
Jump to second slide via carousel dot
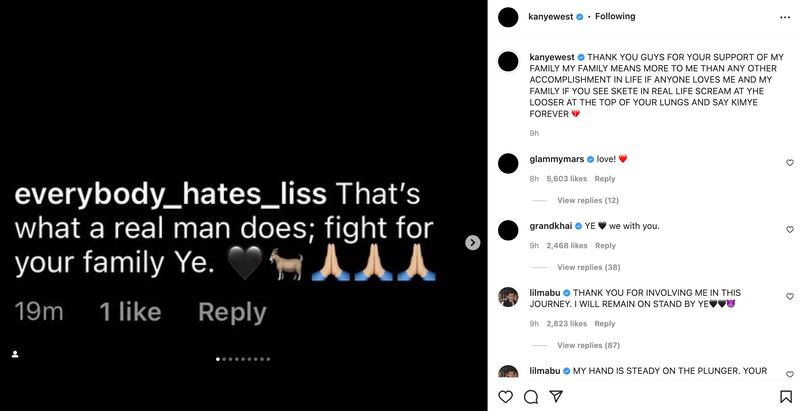(x=225, y=359)
